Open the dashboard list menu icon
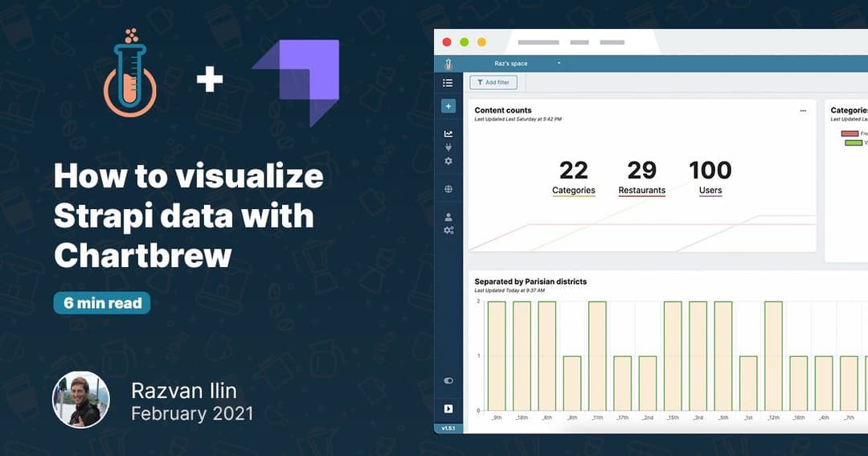This screenshot has height=456, width=868. tap(448, 83)
